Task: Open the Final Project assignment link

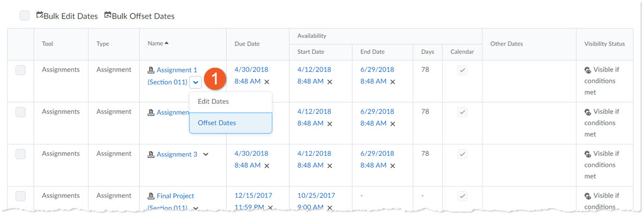Action: pyautogui.click(x=175, y=196)
